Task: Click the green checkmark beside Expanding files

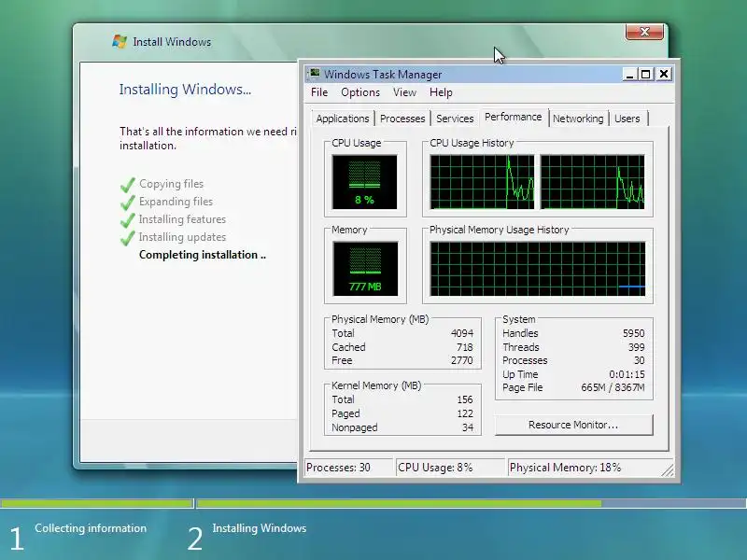Action: click(x=128, y=202)
